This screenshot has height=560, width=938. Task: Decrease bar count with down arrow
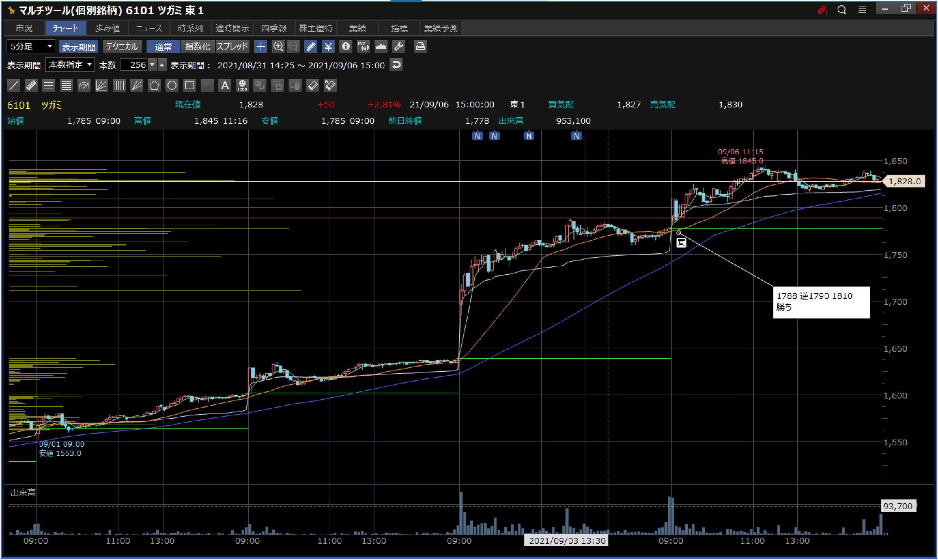pos(152,65)
